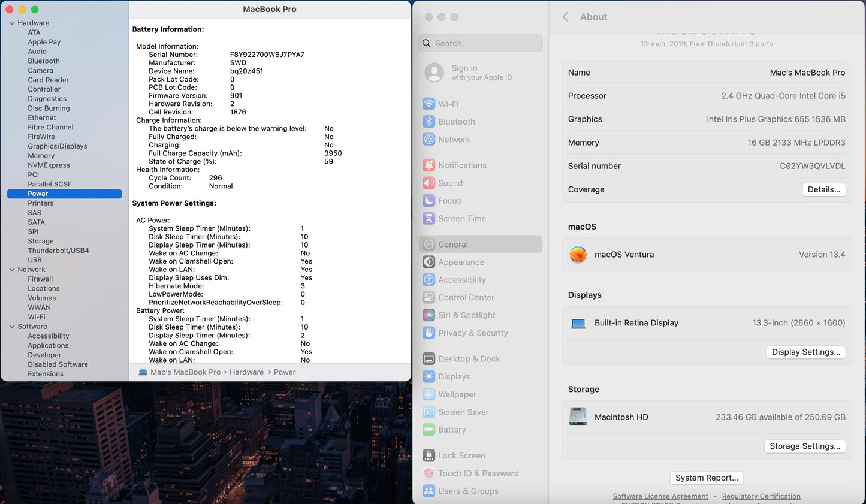The height and width of the screenshot is (504, 866).
Task: Select Thunderbolt/USB4 in the sidebar
Action: pos(58,251)
